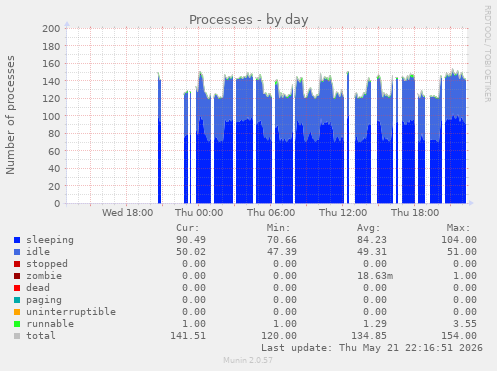497x371 pixels.
Task: Click the 'Wed 18:00' time axis label
Action: (x=127, y=213)
